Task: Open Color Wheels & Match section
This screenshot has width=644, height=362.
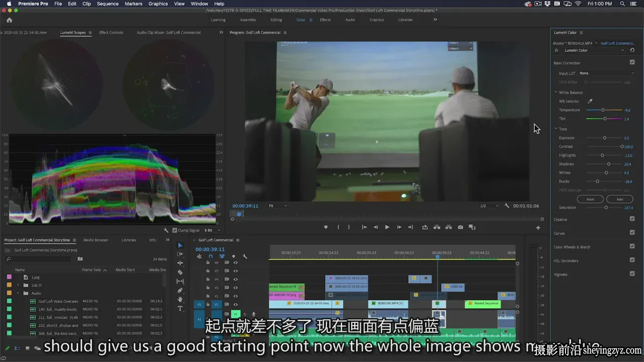Action: tap(572, 247)
